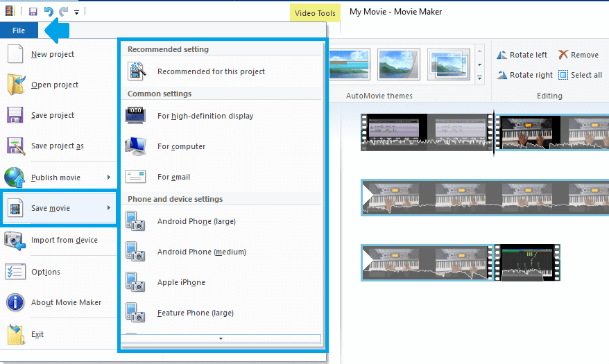Image resolution: width=609 pixels, height=364 pixels.
Task: Open Publish movie label
Action: [56, 177]
